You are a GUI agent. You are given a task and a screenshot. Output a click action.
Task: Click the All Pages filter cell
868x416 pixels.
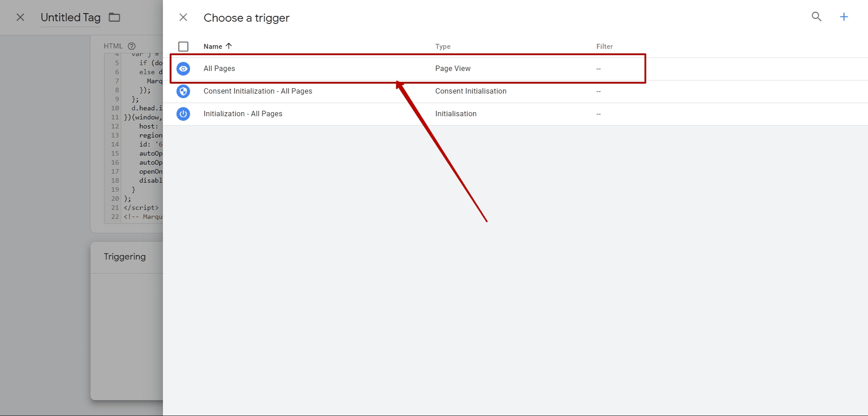coord(598,69)
